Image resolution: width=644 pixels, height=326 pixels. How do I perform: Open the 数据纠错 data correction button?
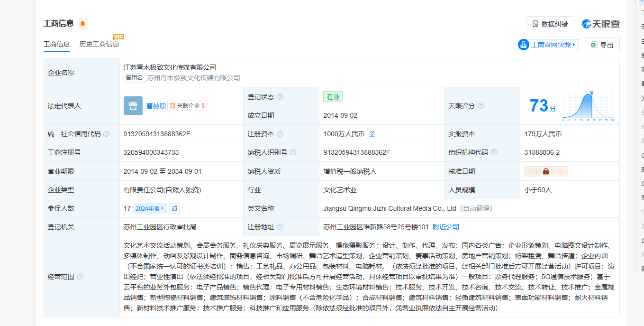coord(550,24)
